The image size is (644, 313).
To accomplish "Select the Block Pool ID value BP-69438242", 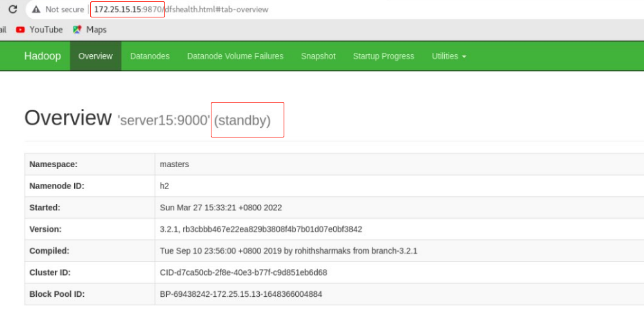I will (240, 294).
